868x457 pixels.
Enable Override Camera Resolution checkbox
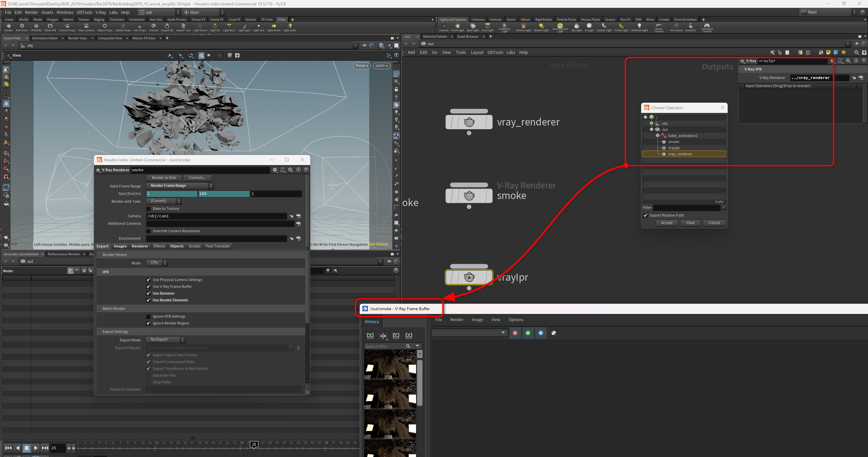pos(148,231)
